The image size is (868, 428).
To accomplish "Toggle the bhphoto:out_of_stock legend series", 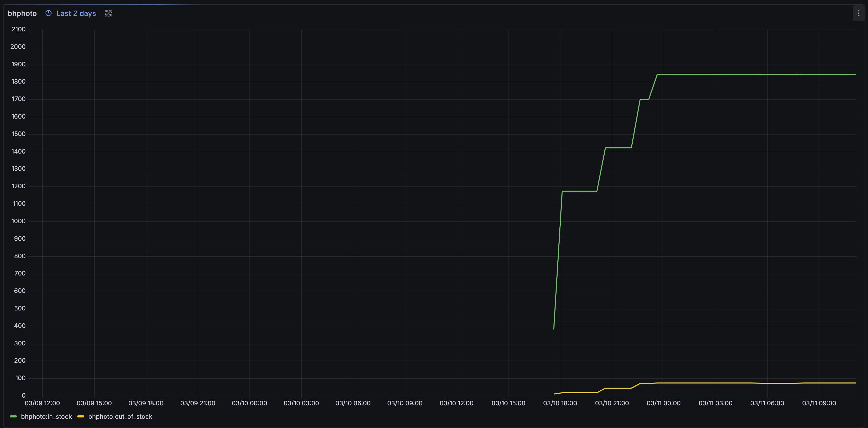I will (120, 416).
